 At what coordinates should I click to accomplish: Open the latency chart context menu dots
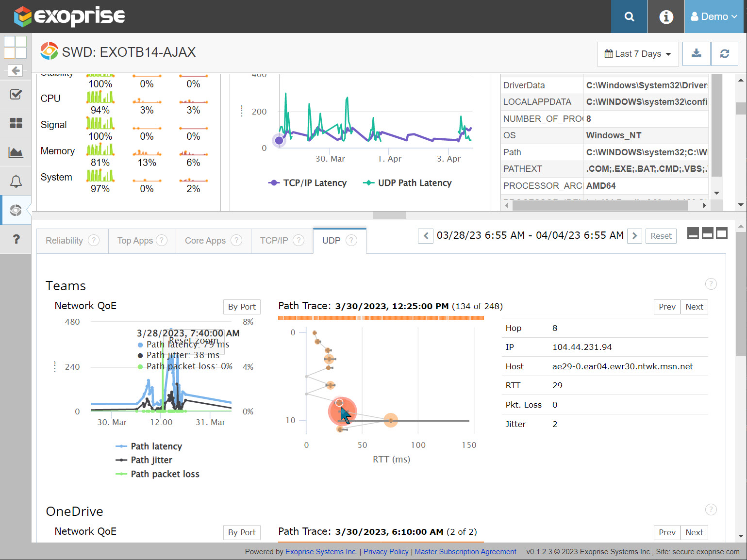click(x=242, y=111)
